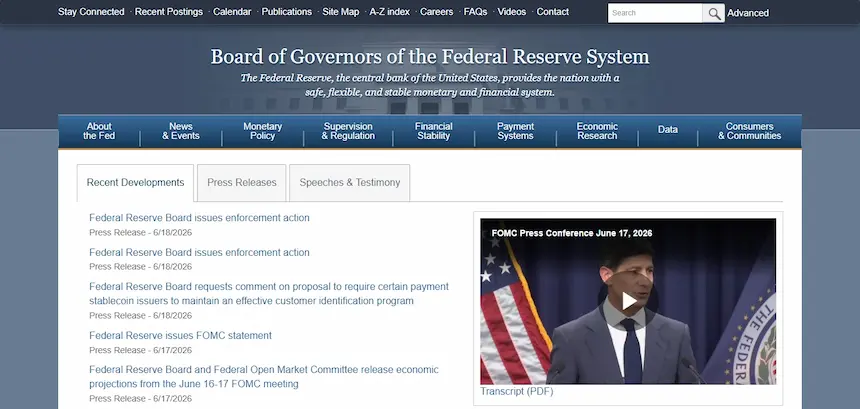Click the FOMC Press Conference video thumbnail title
Screen dimensions: 860x409
[x=572, y=233]
